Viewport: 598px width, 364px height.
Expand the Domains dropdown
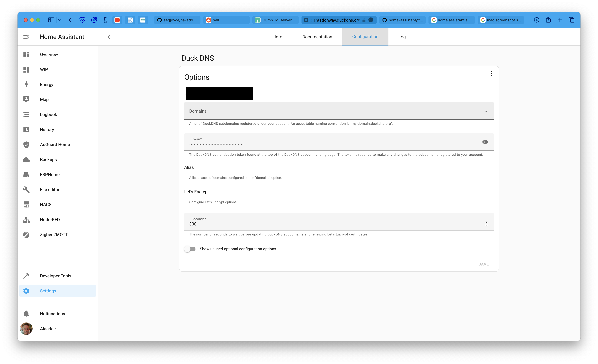point(486,111)
